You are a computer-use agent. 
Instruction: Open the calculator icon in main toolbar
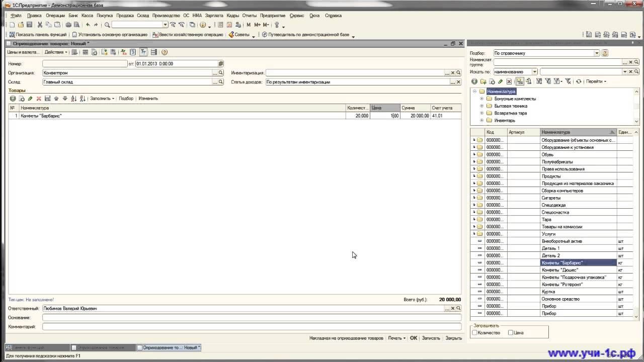[x=221, y=25]
